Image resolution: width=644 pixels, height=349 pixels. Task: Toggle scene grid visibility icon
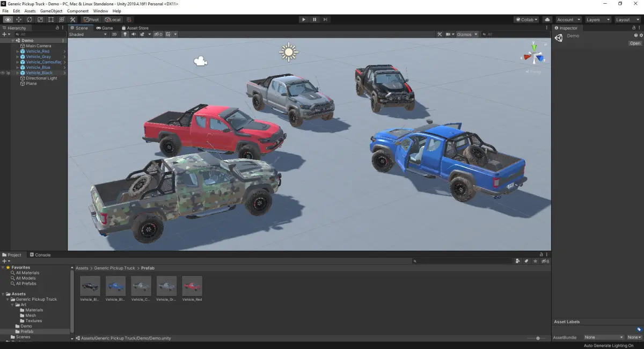tap(169, 34)
